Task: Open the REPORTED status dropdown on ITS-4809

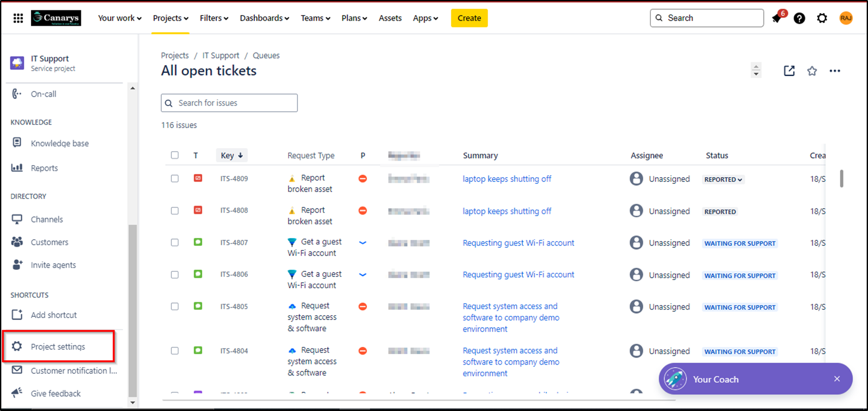Action: click(x=723, y=179)
